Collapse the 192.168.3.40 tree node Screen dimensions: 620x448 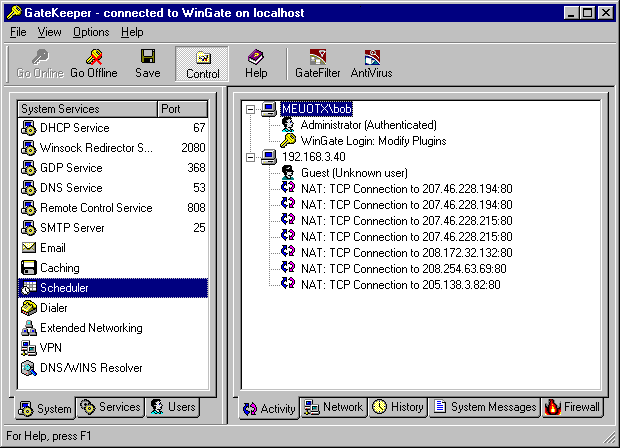pos(250,157)
